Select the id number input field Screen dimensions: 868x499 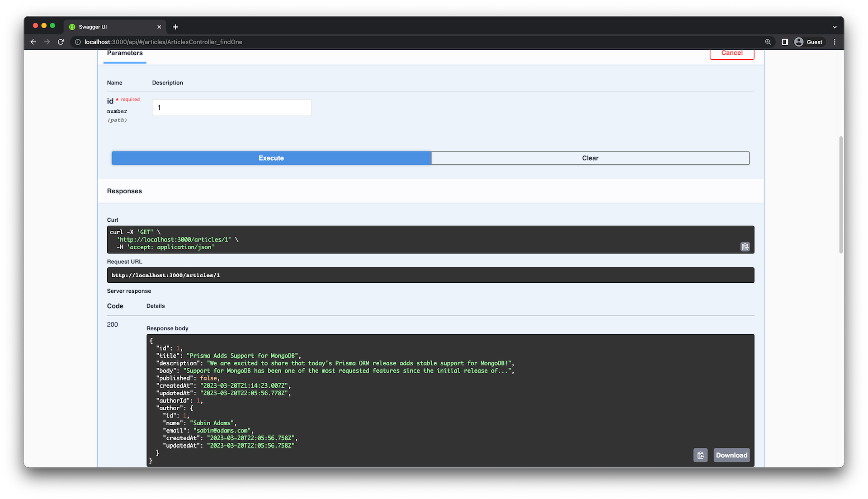[232, 107]
